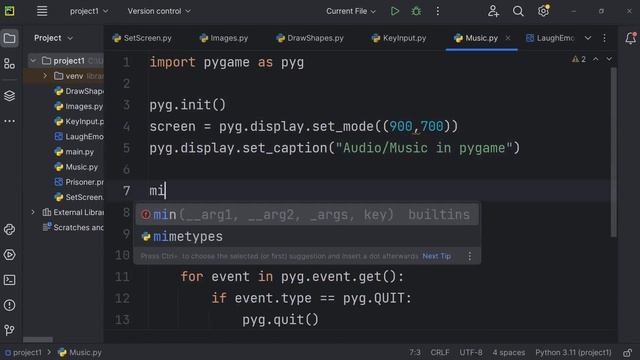Select Music.py in project tree

pos(76,167)
